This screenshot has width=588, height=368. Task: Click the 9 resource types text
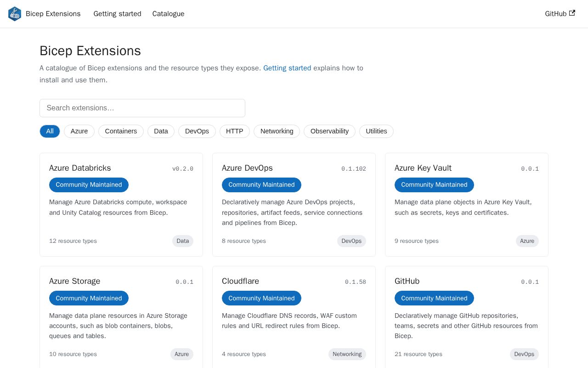[417, 241]
